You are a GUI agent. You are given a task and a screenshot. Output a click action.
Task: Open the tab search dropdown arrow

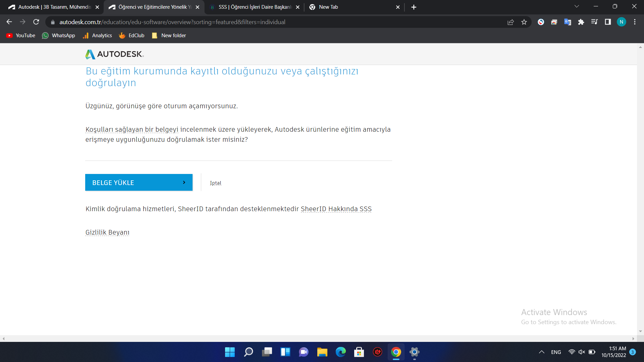pos(577,7)
